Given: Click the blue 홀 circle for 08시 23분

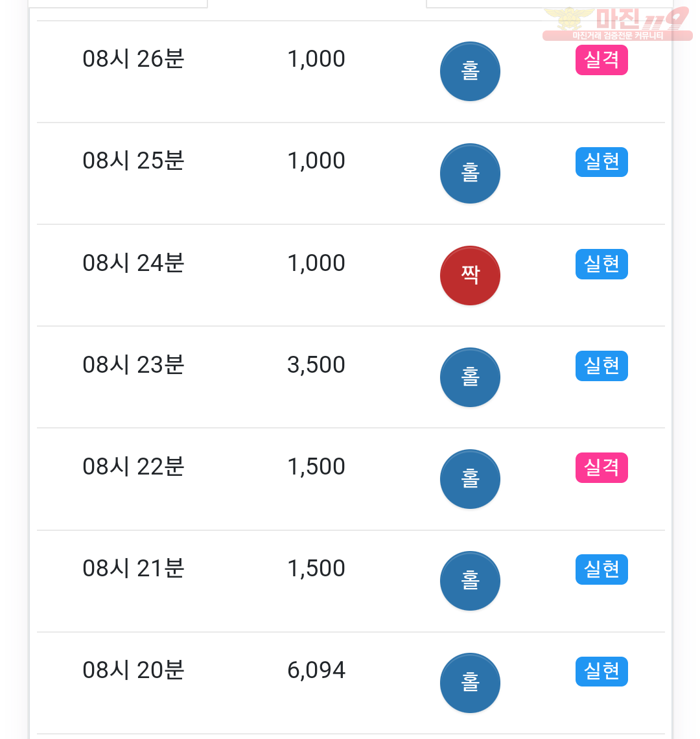Looking at the screenshot, I should pos(469,377).
